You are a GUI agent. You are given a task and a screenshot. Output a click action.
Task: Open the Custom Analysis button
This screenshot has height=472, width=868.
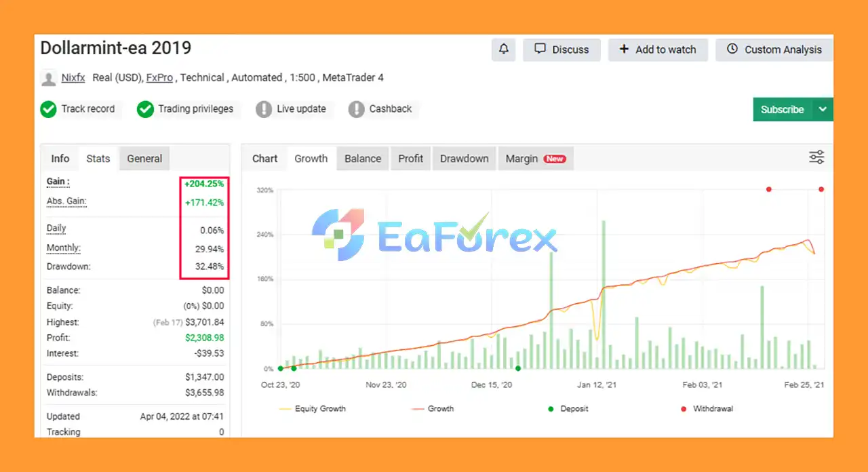point(774,50)
